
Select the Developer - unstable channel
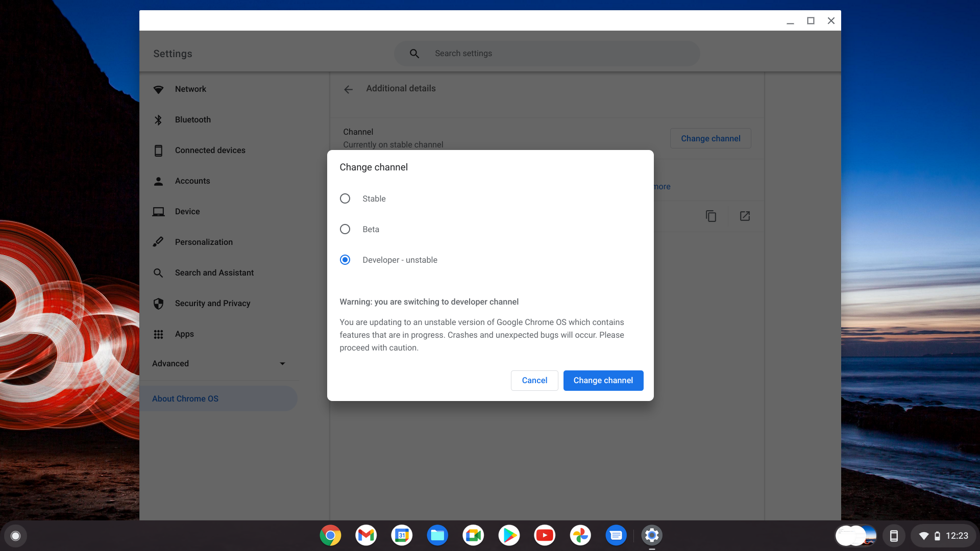345,260
